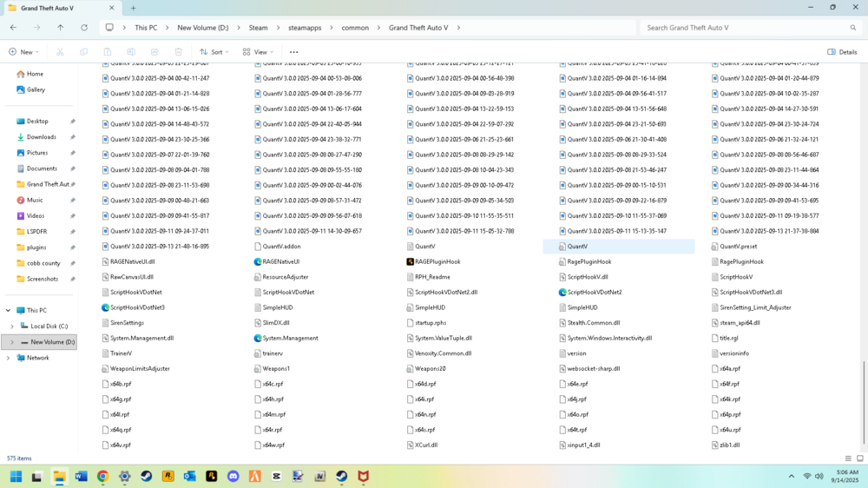The width and height of the screenshot is (868, 488).
Task: Click the Rename icon in toolbar
Action: pyautogui.click(x=131, y=52)
